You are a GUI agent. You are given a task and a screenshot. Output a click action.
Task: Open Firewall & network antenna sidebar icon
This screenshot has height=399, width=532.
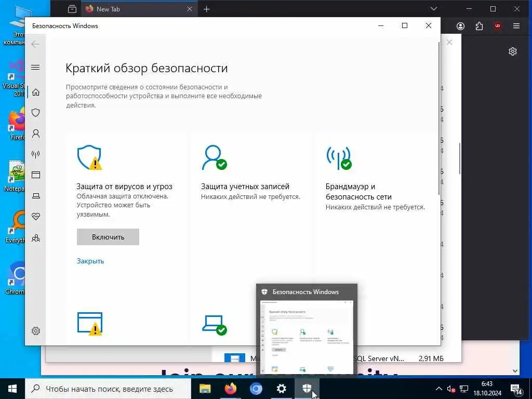coord(36,154)
